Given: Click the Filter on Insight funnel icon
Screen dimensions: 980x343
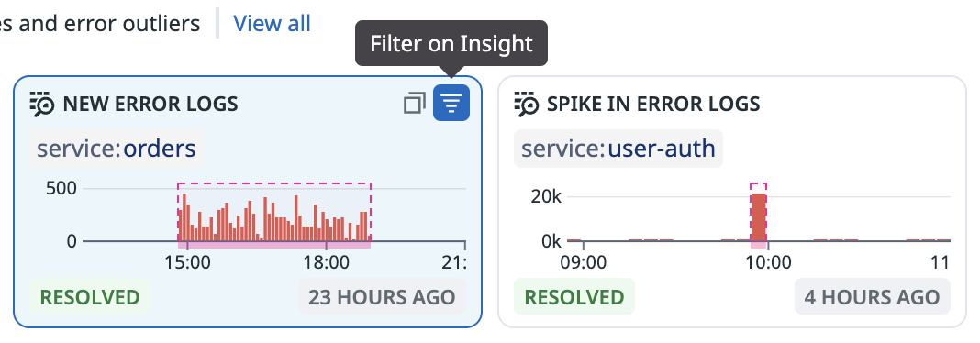Looking at the screenshot, I should tap(451, 103).
